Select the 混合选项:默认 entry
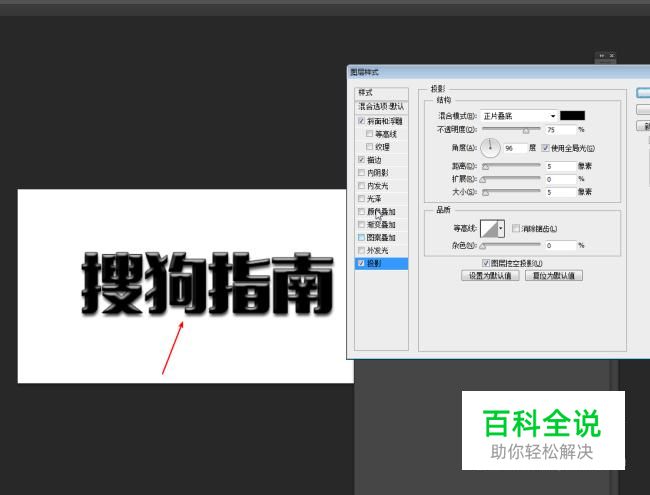 click(x=381, y=107)
